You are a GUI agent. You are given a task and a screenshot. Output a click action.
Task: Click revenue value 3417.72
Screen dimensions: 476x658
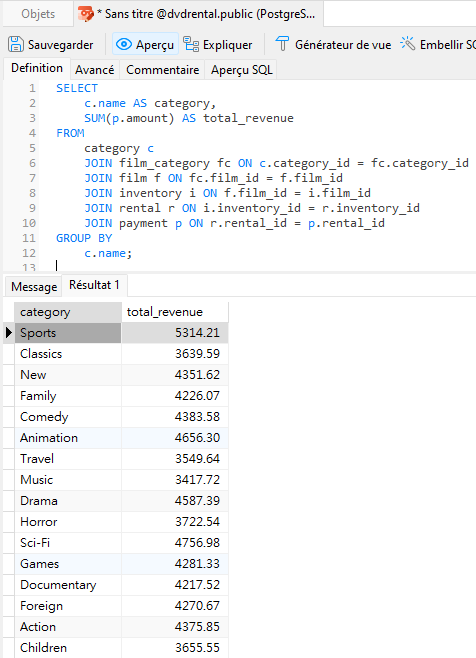pyautogui.click(x=197, y=480)
